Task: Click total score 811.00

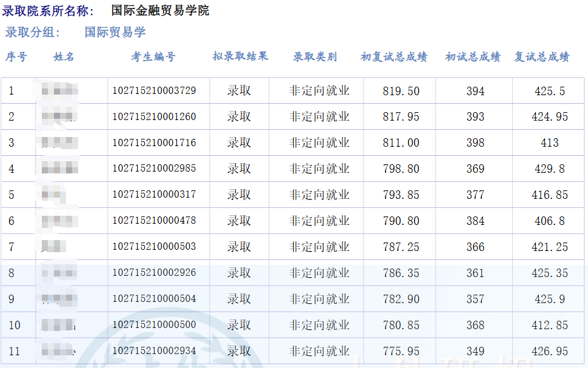Action: pyautogui.click(x=401, y=143)
